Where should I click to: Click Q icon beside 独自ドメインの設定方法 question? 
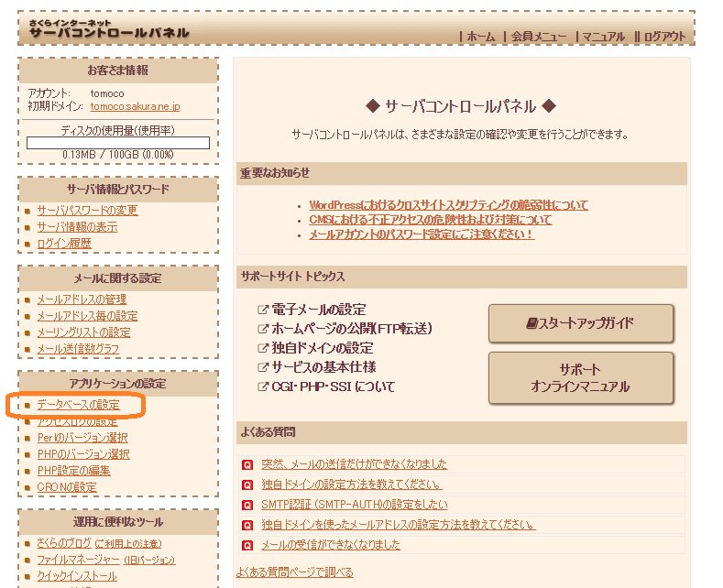click(247, 485)
